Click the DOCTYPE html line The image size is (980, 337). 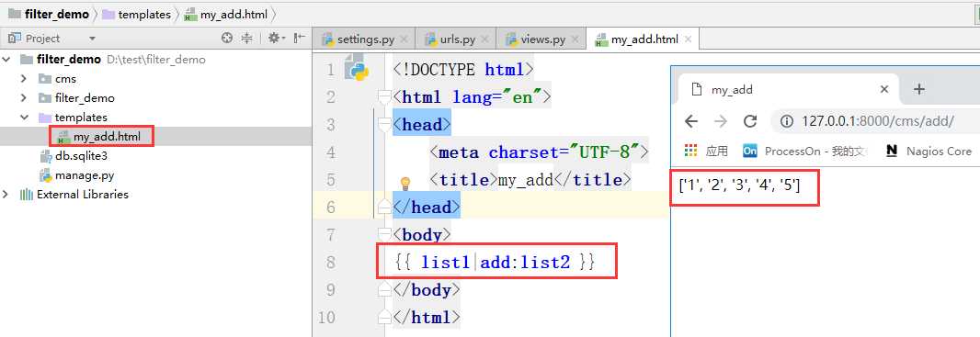coord(463,69)
